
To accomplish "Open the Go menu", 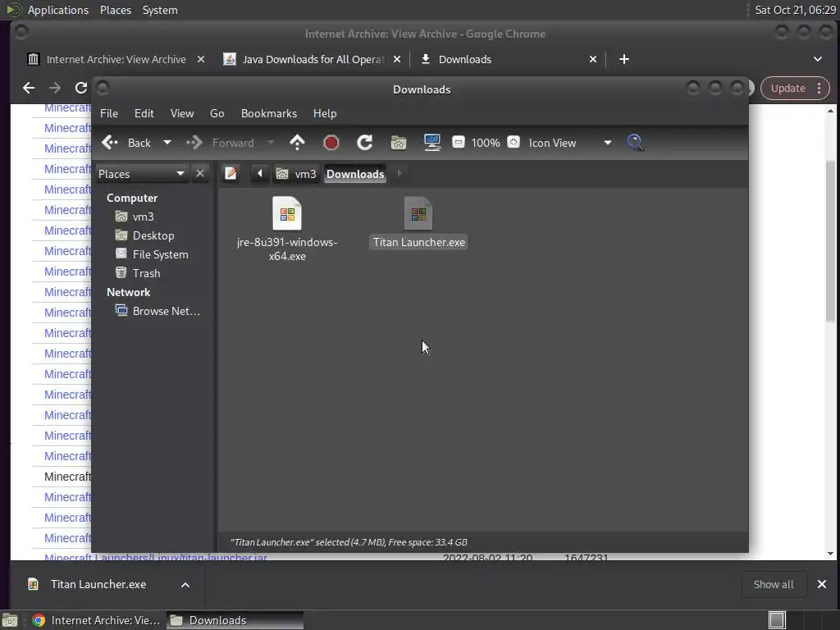I will (217, 113).
